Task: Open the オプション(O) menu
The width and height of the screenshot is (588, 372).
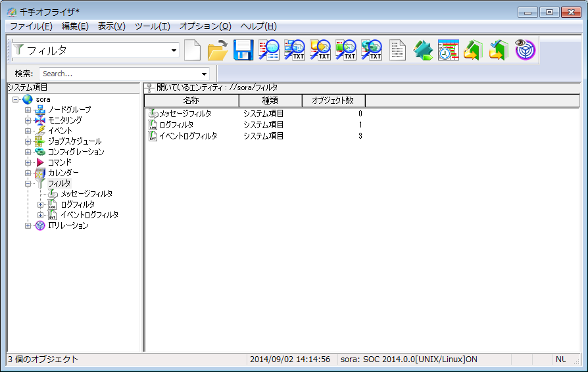Action: coord(205,26)
